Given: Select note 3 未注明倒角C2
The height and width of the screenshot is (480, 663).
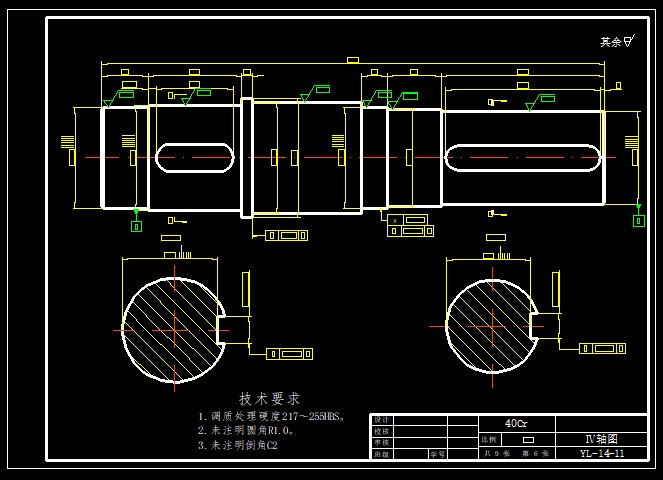Looking at the screenshot, I should pyautogui.click(x=238, y=445).
